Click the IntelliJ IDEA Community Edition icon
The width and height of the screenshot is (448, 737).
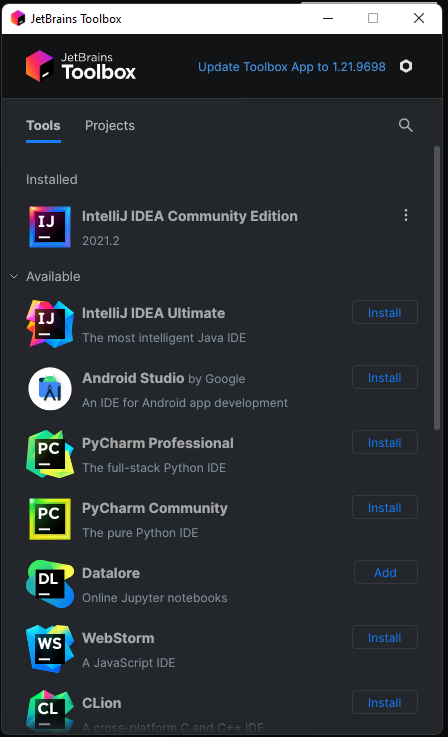pyautogui.click(x=50, y=227)
